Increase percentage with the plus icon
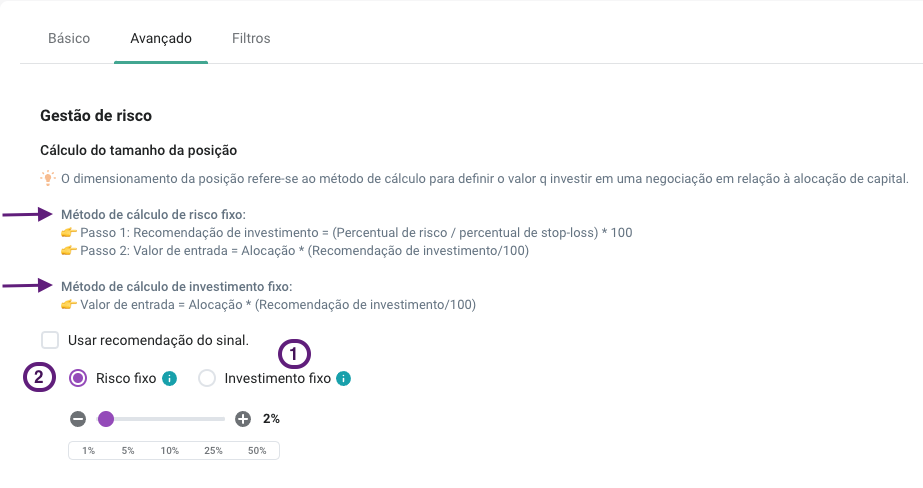 click(x=243, y=419)
